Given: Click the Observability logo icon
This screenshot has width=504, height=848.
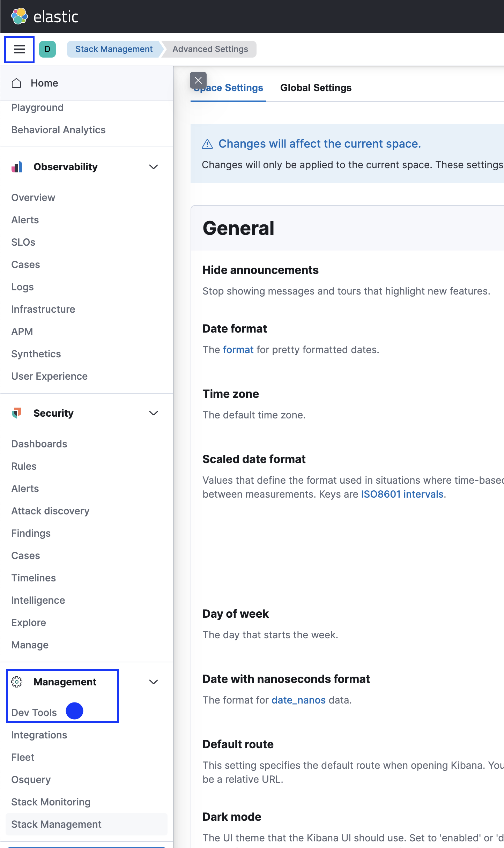Looking at the screenshot, I should point(17,167).
